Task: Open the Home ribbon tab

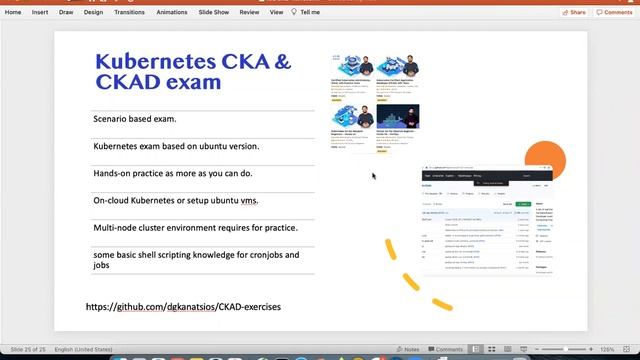Action: coord(13,12)
